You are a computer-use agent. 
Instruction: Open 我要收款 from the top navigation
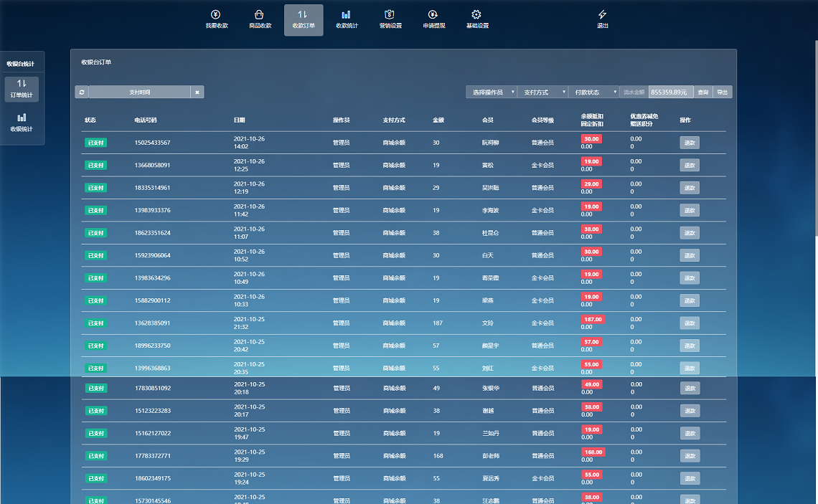click(x=217, y=19)
